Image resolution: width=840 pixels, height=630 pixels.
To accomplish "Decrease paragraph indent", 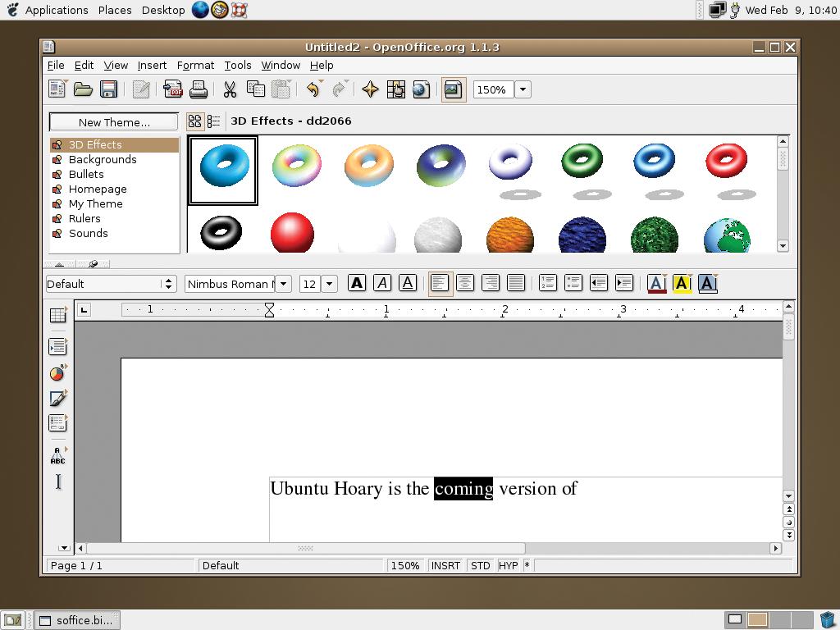I will pyautogui.click(x=599, y=283).
